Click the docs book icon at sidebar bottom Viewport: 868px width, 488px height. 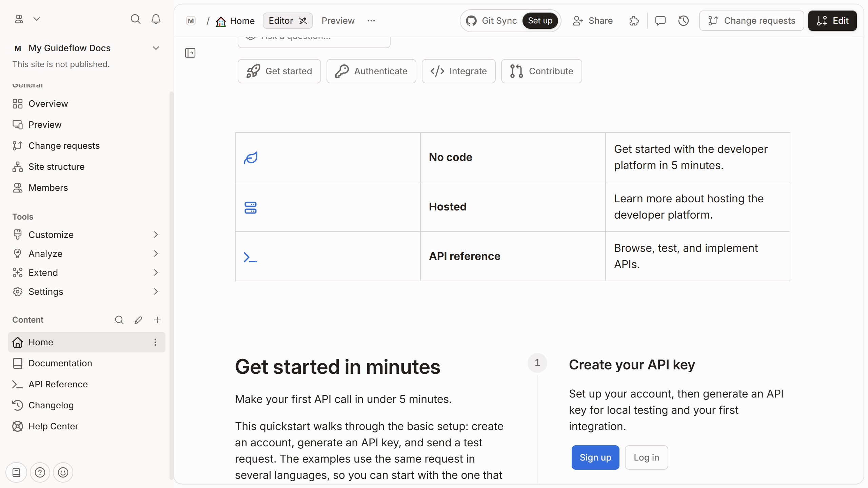pyautogui.click(x=16, y=472)
